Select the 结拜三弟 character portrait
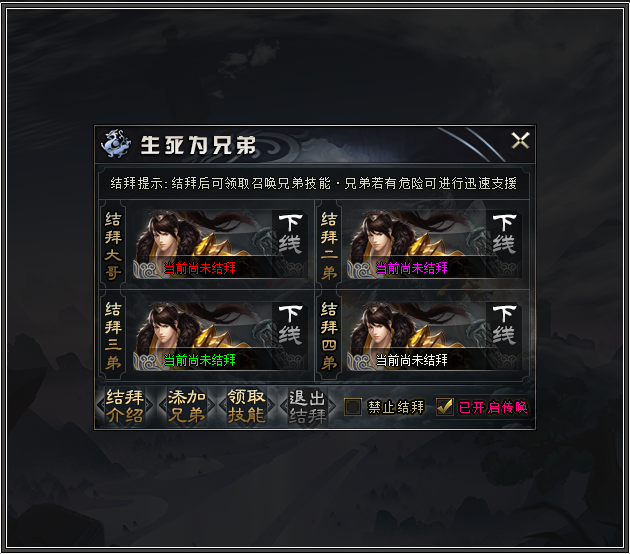Screen dimensions: 630x554 coord(220,335)
